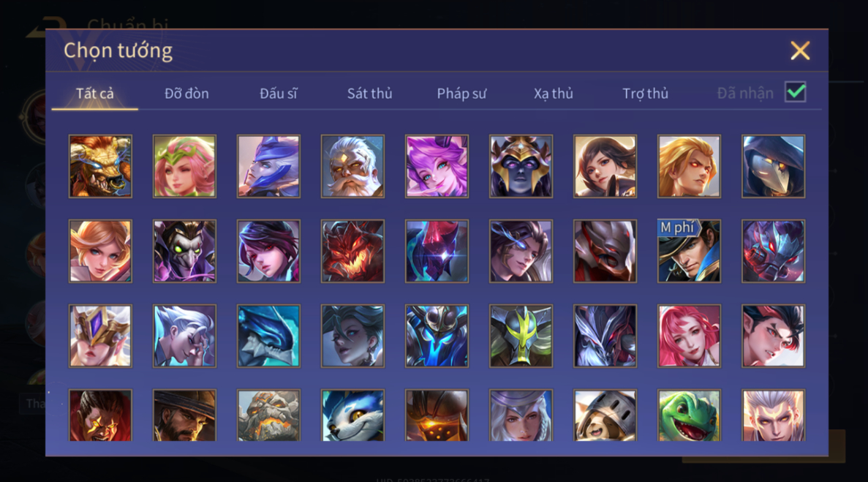The image size is (868, 482).
Task: Pick the cowboy hat bearded hero portrait
Action: [x=184, y=415]
